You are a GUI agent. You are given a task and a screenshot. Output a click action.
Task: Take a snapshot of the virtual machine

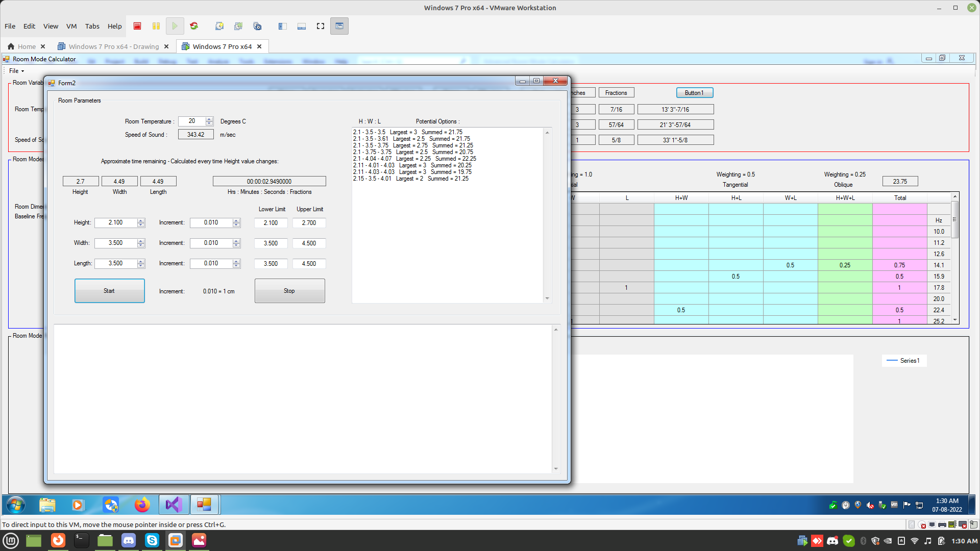point(219,26)
